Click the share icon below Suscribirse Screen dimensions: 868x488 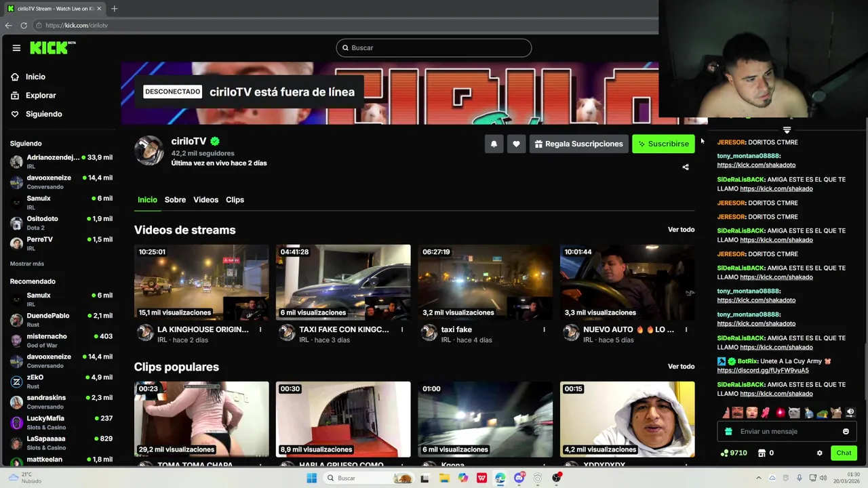point(686,167)
